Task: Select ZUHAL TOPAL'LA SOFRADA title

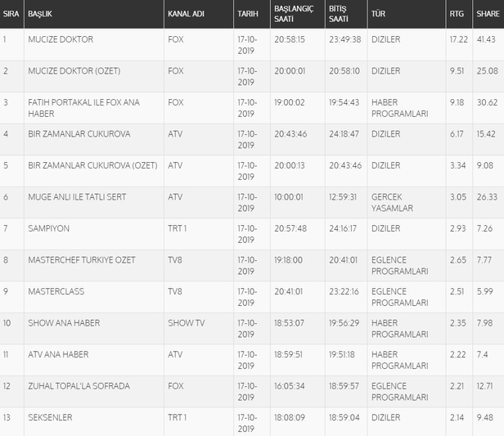Action: 79,386
